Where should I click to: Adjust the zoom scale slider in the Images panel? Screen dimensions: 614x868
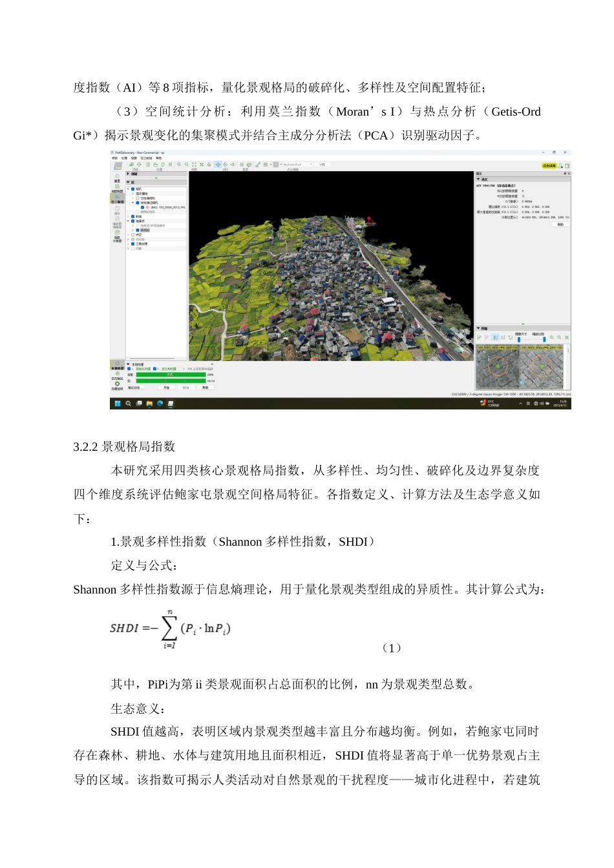click(544, 339)
